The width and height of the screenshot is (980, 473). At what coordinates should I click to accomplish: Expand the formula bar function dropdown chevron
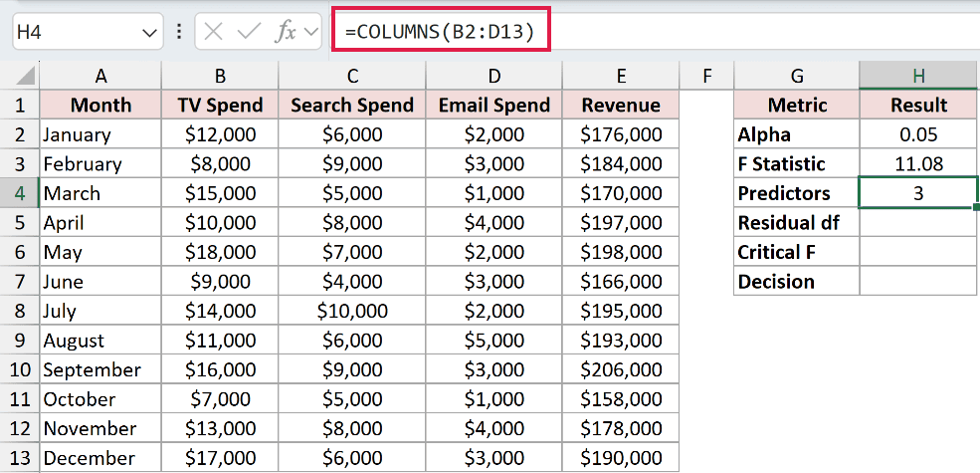[310, 33]
